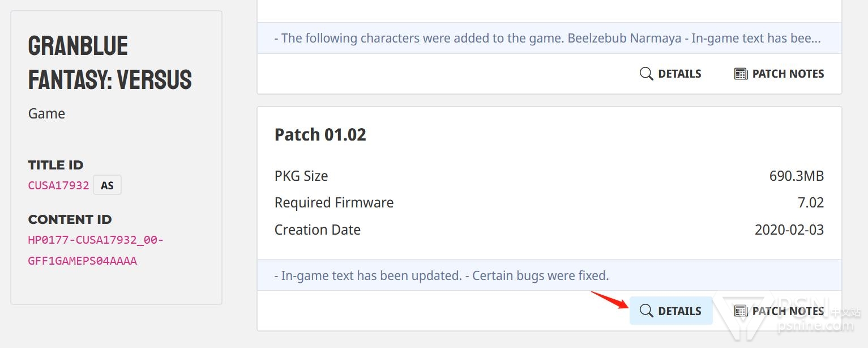This screenshot has width=868, height=348.
Task: Click the Granblue Fantasy: Versus title
Action: point(110,63)
